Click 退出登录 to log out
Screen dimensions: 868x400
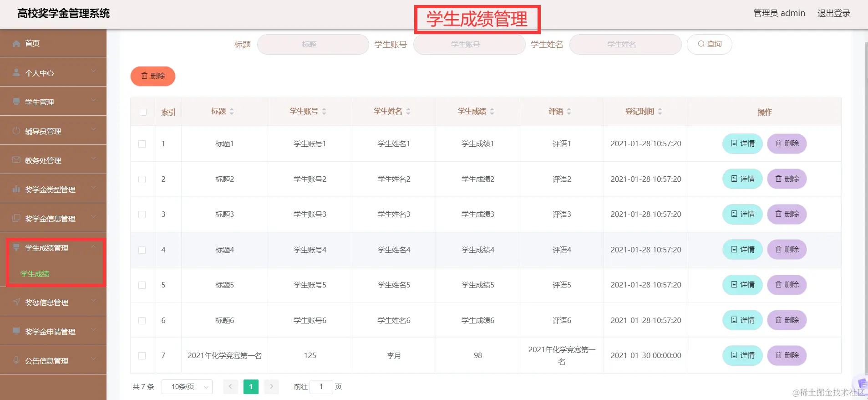tap(834, 13)
